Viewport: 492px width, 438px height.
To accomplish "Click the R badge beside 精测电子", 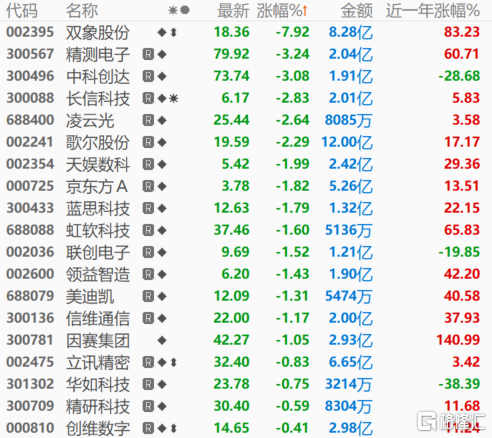I will (x=148, y=54).
